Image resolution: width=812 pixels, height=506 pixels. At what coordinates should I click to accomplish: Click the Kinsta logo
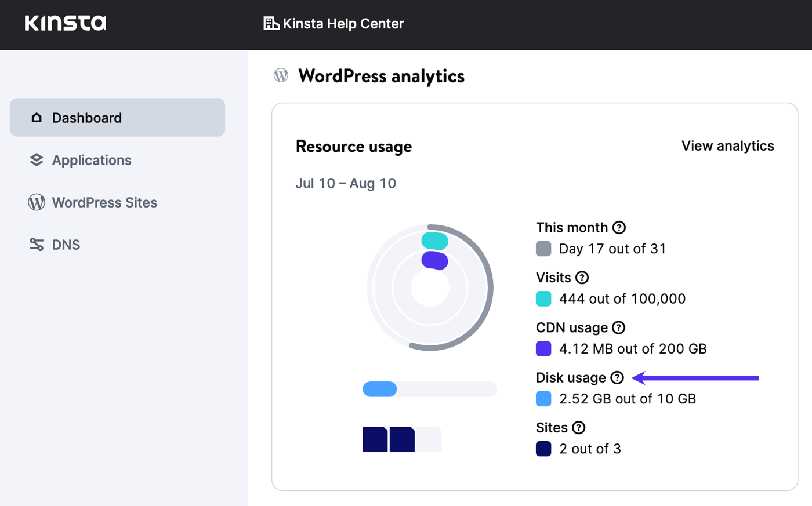(66, 23)
